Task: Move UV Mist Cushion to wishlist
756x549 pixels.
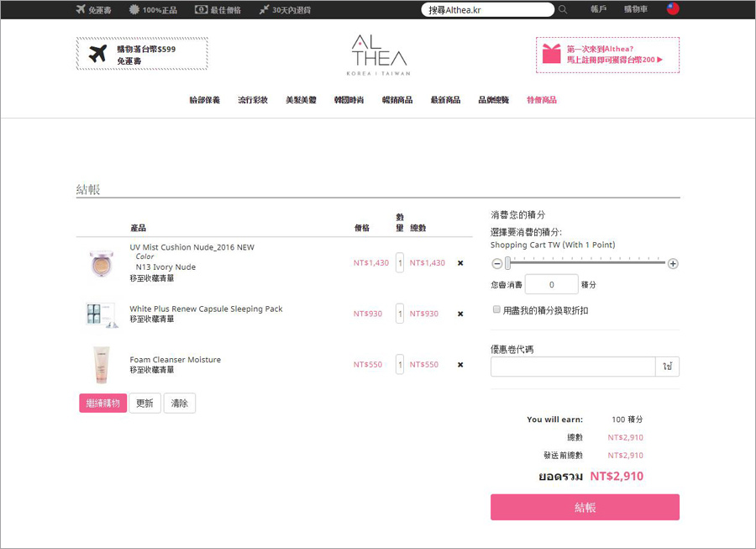Action: [152, 278]
